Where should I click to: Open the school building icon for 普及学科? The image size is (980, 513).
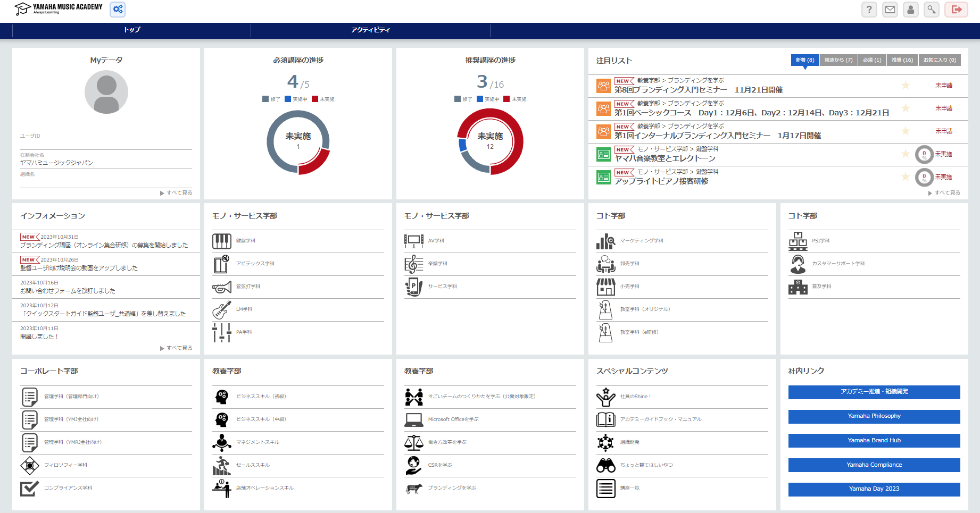pos(798,287)
